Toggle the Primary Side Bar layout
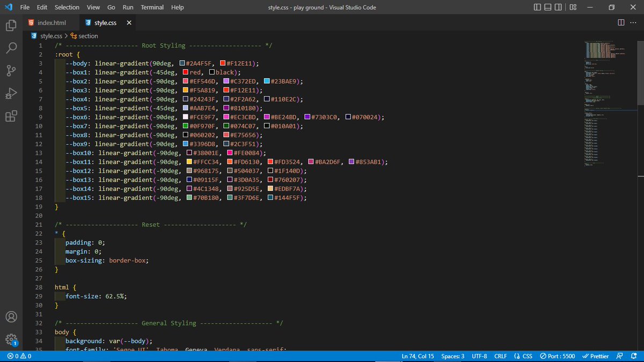Viewport: 644px width, 362px height. [x=538, y=8]
